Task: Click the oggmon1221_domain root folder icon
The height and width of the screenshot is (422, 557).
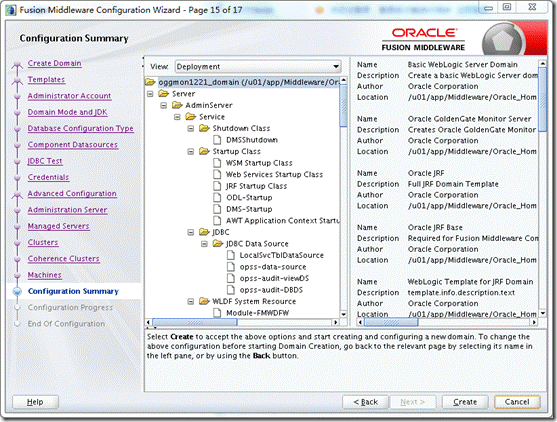Action: click(x=150, y=82)
